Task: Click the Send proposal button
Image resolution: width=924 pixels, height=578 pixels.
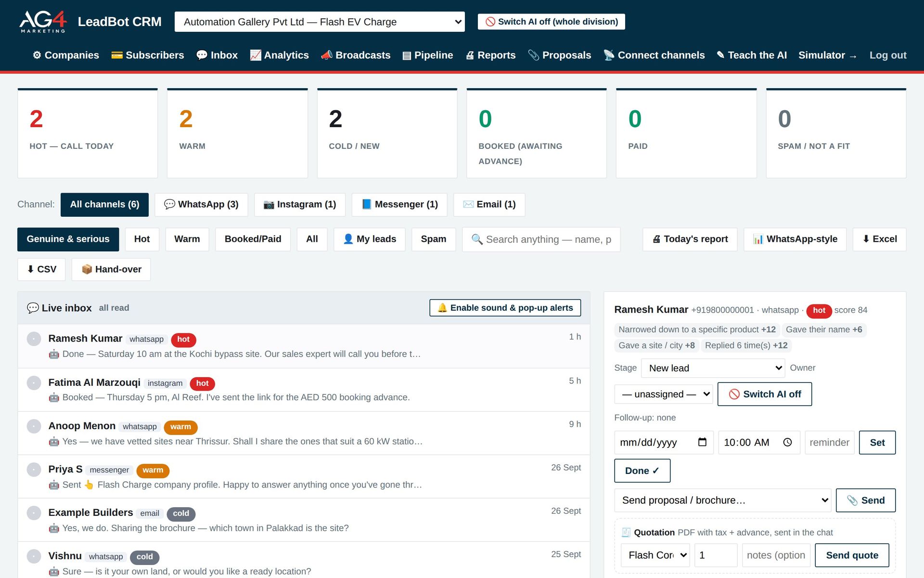Action: [866, 500]
